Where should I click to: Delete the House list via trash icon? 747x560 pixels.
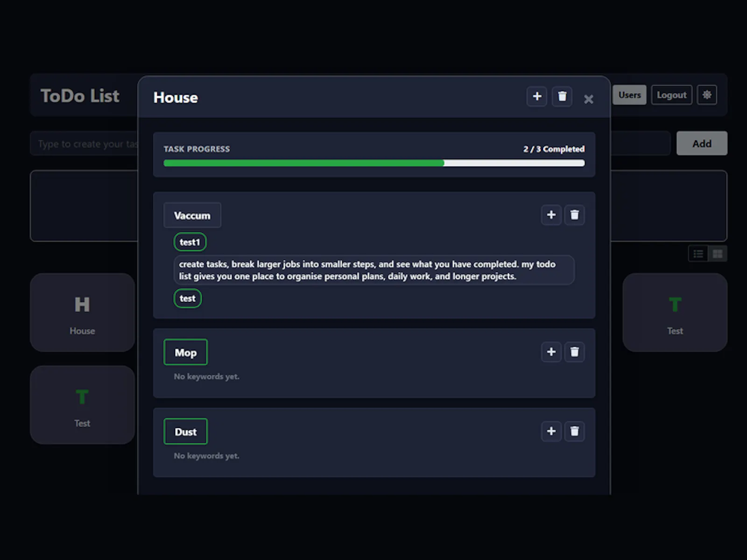point(562,97)
